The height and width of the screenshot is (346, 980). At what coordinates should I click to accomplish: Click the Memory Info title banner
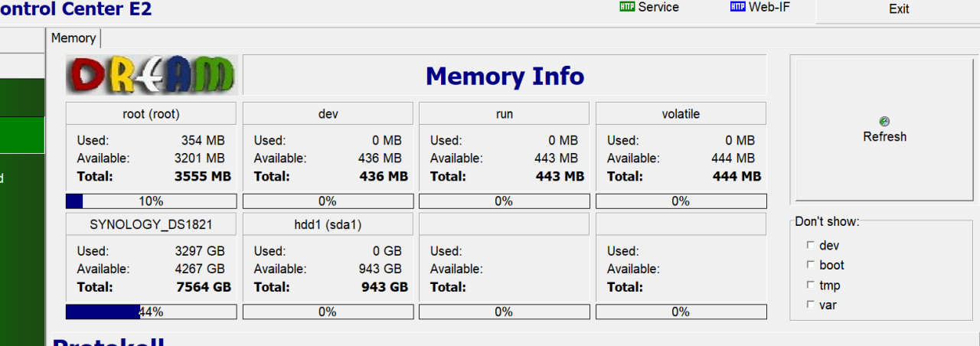tap(505, 76)
